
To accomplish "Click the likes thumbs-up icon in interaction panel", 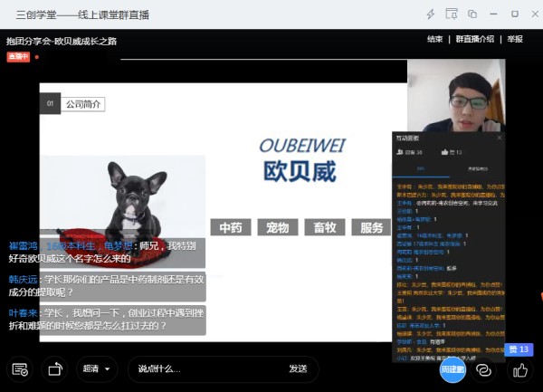I will coord(444,152).
